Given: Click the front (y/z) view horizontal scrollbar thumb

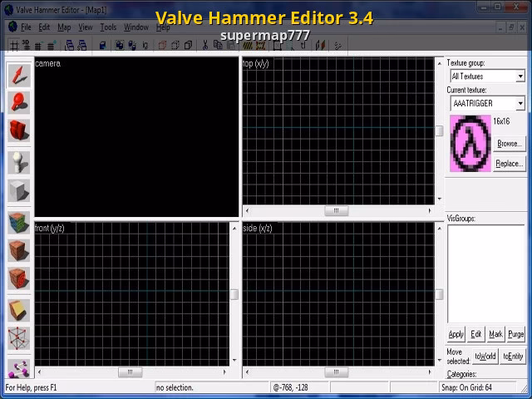Looking at the screenshot, I should coord(131,372).
